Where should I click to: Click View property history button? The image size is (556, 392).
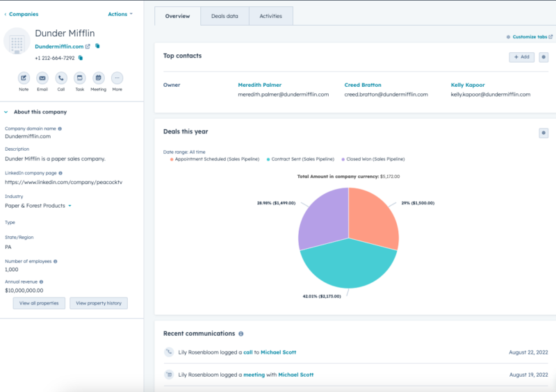99,303
